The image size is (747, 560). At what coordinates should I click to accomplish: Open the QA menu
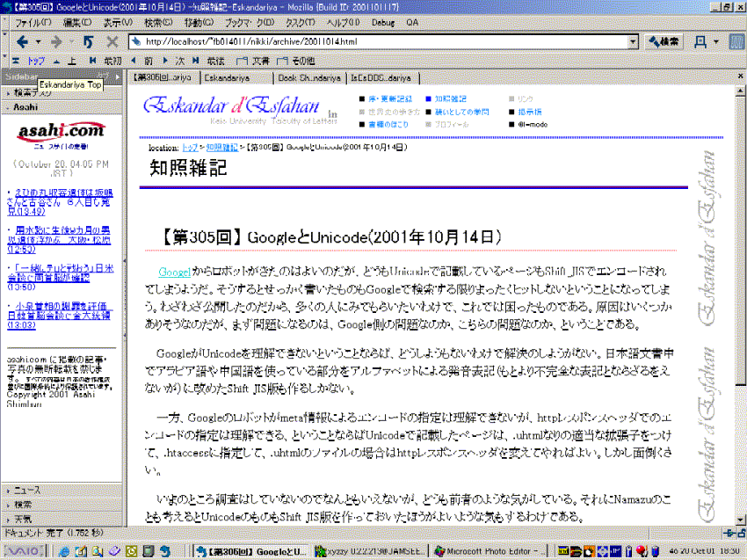pos(412,22)
